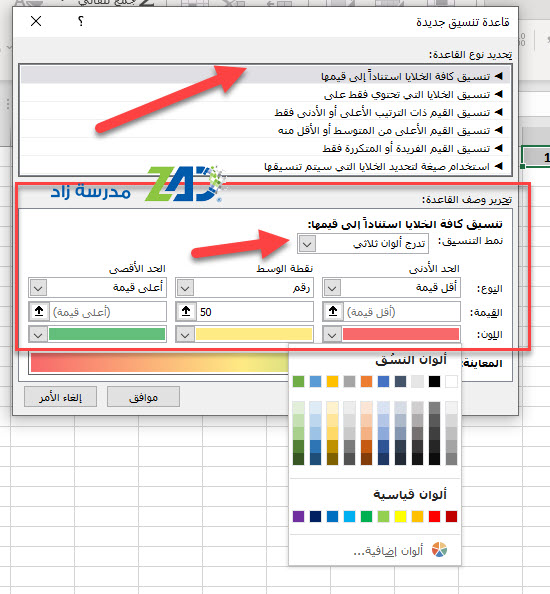Image resolution: width=550 pixels, height=594 pixels.
Task: Pick the standard red color swatch
Action: coord(434,516)
